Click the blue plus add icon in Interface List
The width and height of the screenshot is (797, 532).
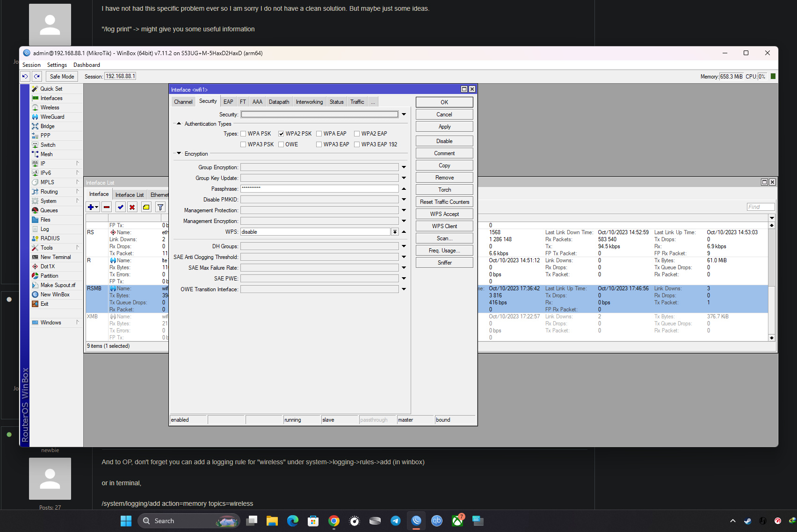[93, 207]
